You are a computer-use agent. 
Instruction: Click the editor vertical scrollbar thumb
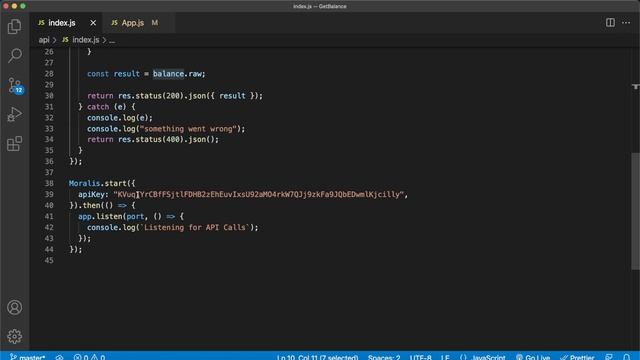click(x=635, y=211)
